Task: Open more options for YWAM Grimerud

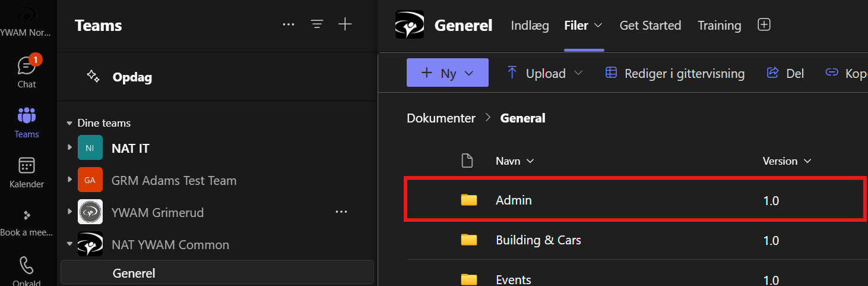Action: (341, 212)
